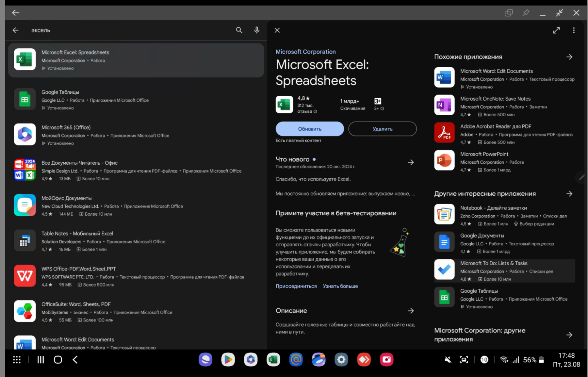Open the apps grid in the taskbar
The width and height of the screenshot is (588, 377).
(x=17, y=360)
